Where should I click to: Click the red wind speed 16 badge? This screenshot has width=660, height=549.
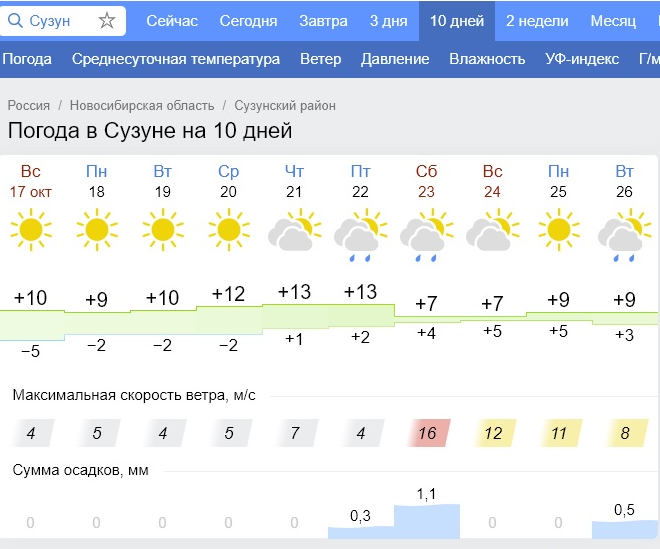pos(427,433)
